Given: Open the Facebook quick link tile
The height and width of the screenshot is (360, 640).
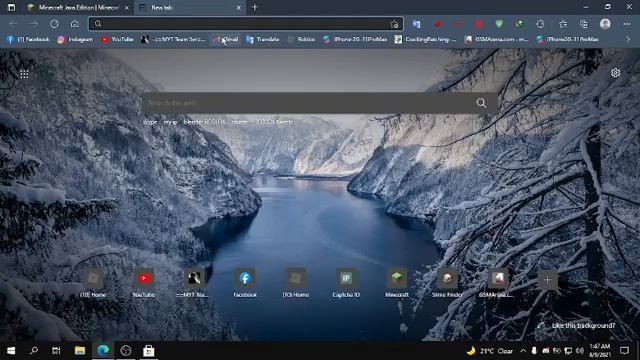Looking at the screenshot, I should 245,282.
